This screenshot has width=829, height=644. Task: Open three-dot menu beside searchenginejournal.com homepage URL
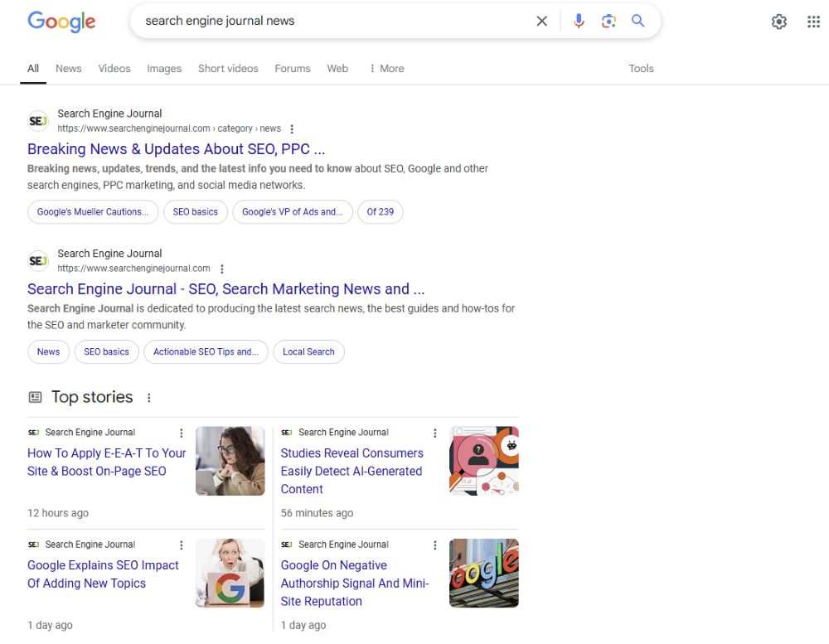click(222, 269)
